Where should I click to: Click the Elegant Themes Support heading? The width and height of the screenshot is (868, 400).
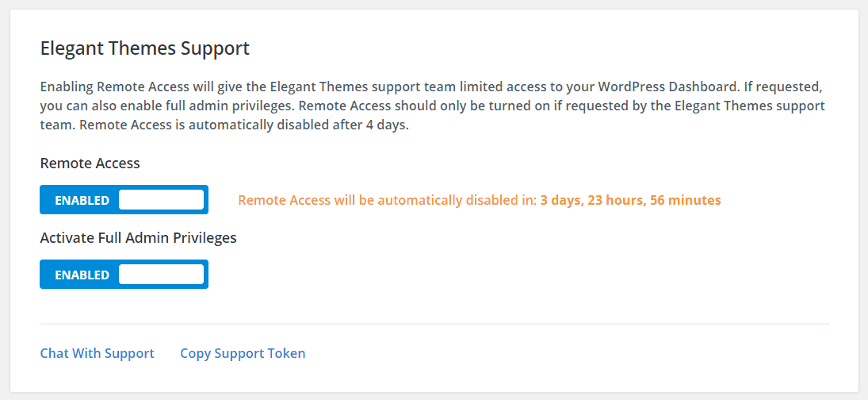145,48
